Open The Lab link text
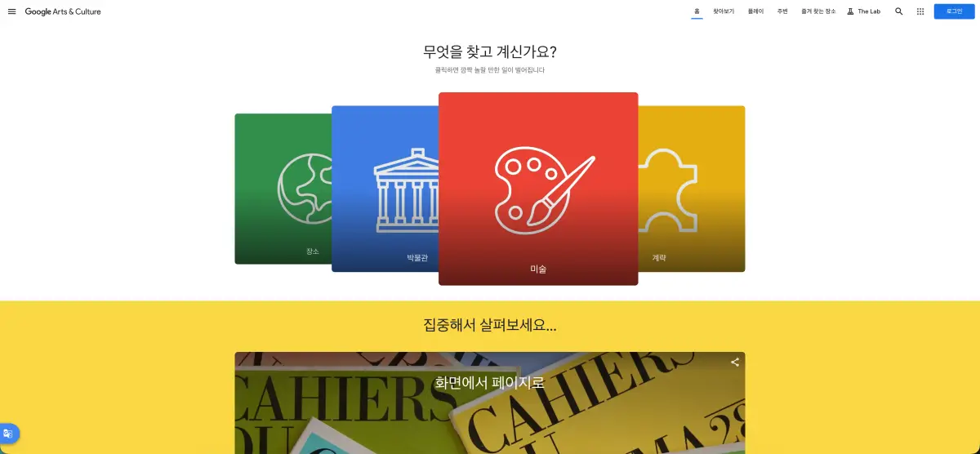This screenshot has height=454, width=980. tap(869, 11)
